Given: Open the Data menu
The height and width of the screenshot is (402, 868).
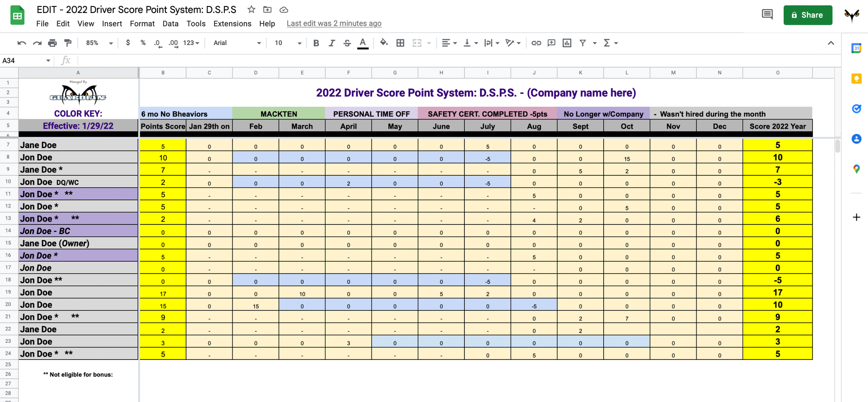Looking at the screenshot, I should coord(170,23).
